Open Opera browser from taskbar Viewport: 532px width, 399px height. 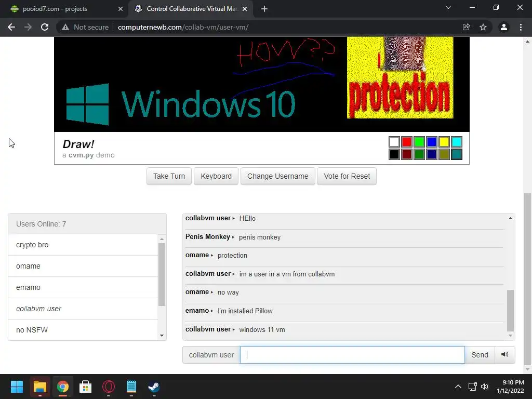click(109, 387)
